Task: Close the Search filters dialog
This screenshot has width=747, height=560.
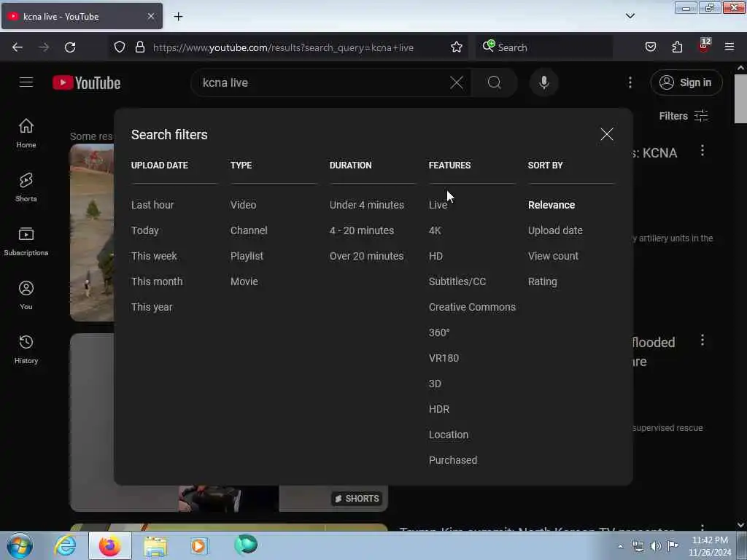Action: [x=606, y=134]
